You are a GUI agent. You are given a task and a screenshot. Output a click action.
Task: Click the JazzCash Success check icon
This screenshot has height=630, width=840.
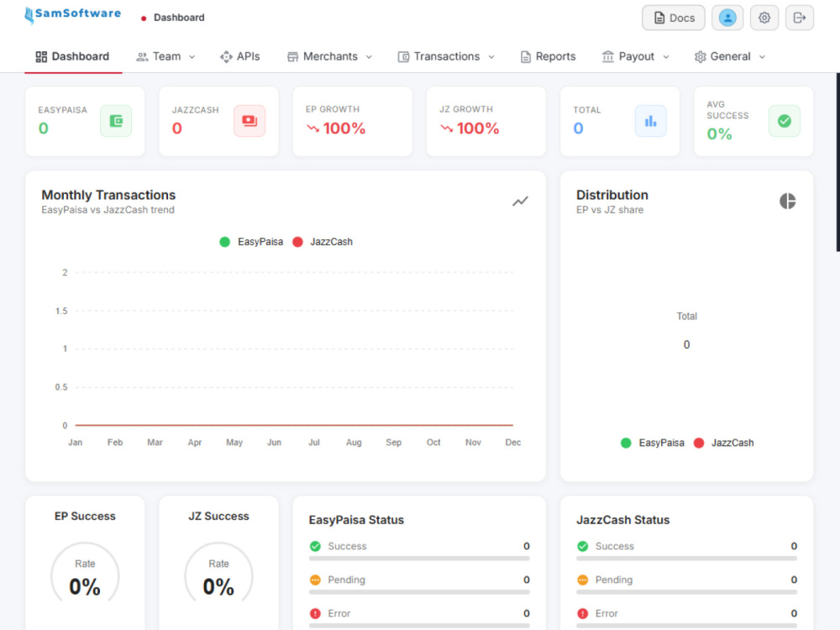582,547
